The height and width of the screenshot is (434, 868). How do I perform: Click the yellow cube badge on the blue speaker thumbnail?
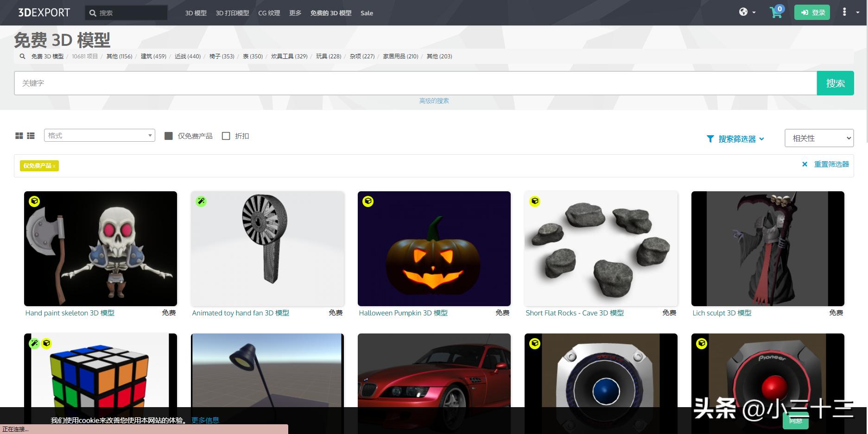[x=535, y=343]
